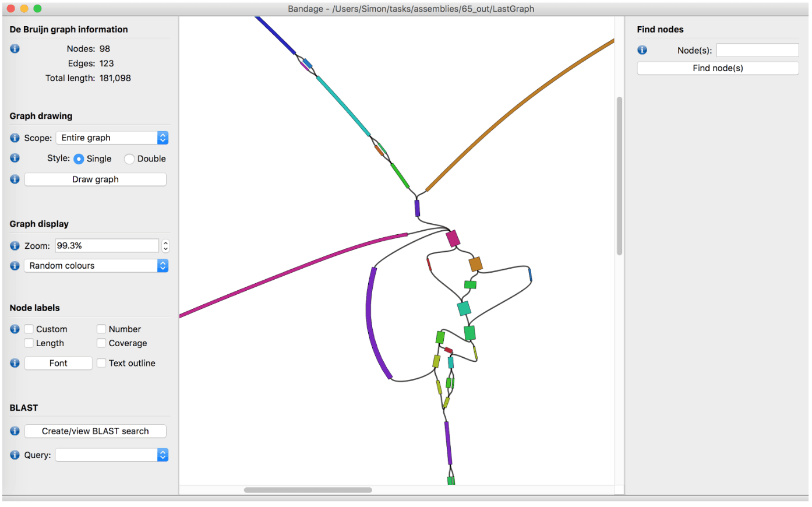Click the info icon in Node labels section
Viewport: 812px width, 507px height.
click(15, 329)
